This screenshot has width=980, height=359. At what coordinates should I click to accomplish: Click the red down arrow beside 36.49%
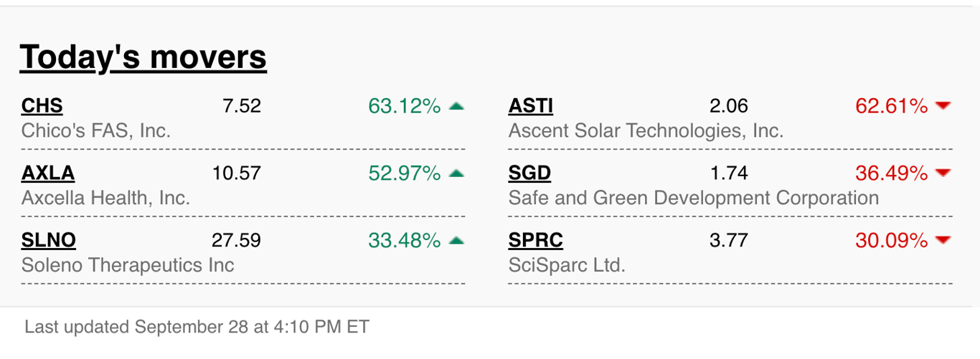pyautogui.click(x=943, y=173)
